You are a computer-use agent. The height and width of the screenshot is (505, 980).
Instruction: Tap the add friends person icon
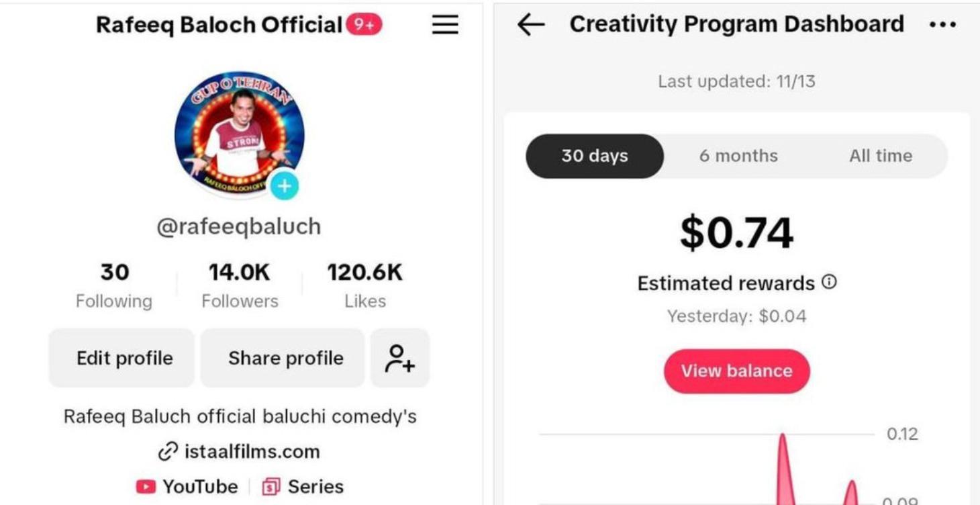point(399,358)
